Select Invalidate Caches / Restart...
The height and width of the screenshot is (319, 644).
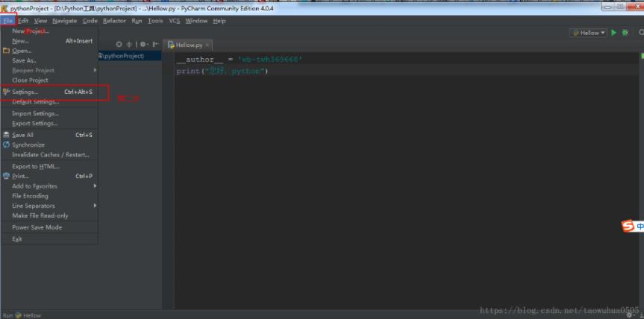[x=49, y=154]
